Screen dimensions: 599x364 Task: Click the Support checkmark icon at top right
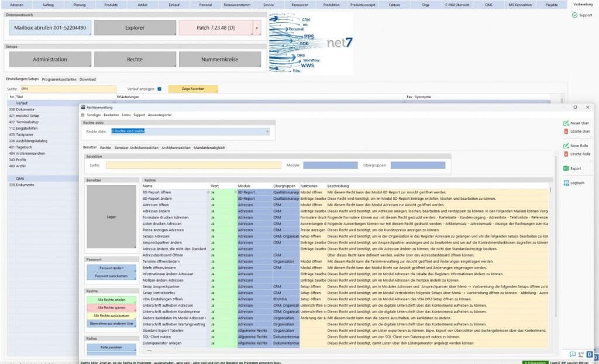574,15
